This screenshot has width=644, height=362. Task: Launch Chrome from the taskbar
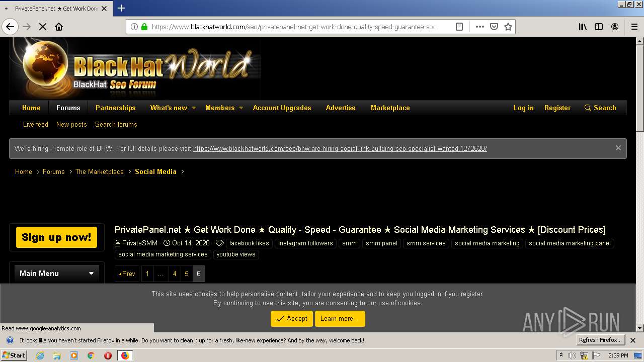pos(91,355)
